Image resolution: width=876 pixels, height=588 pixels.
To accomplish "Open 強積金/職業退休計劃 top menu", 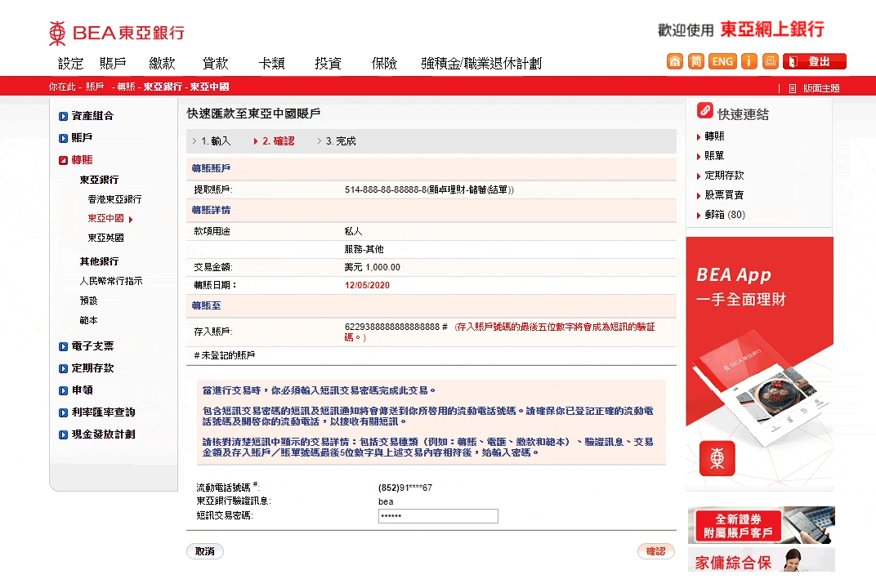I will (481, 64).
